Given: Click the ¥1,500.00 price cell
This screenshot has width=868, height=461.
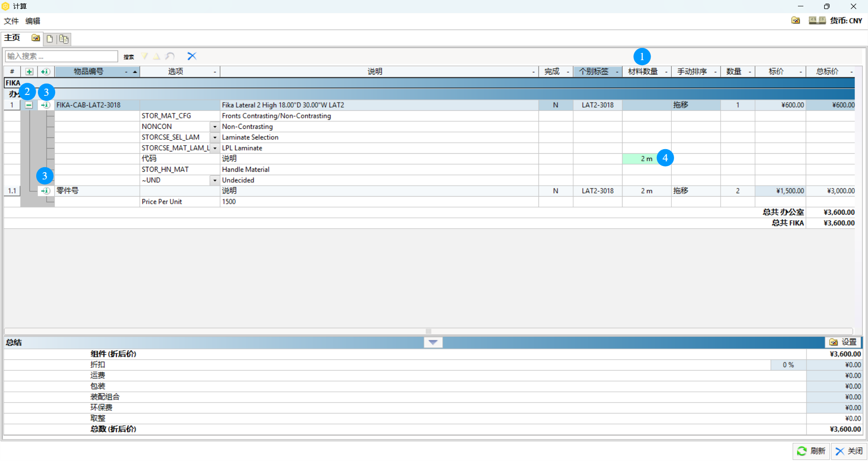Looking at the screenshot, I should [x=780, y=191].
